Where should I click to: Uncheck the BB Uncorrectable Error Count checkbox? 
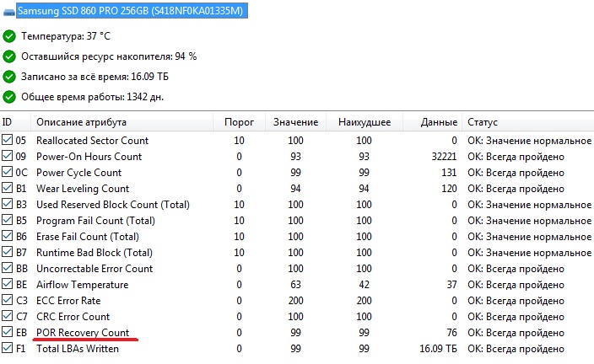7,268
